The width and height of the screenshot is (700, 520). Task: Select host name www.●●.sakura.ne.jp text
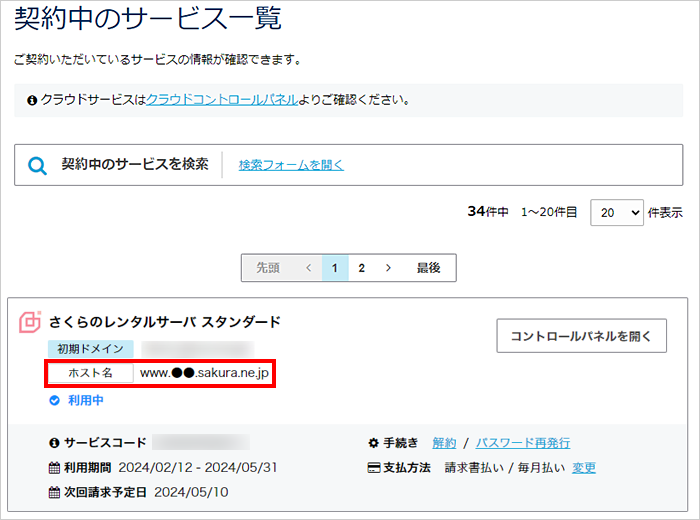204,373
